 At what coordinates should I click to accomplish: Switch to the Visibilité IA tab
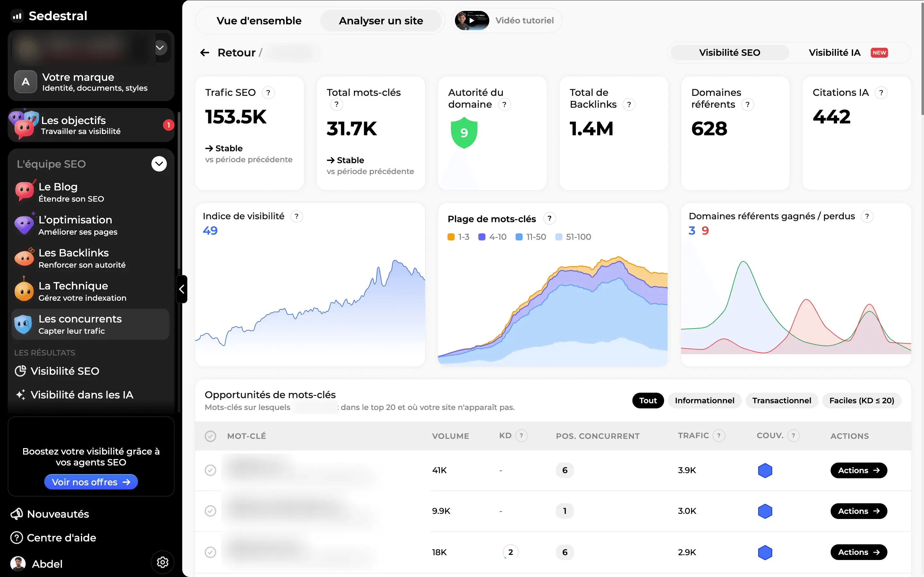pos(848,53)
